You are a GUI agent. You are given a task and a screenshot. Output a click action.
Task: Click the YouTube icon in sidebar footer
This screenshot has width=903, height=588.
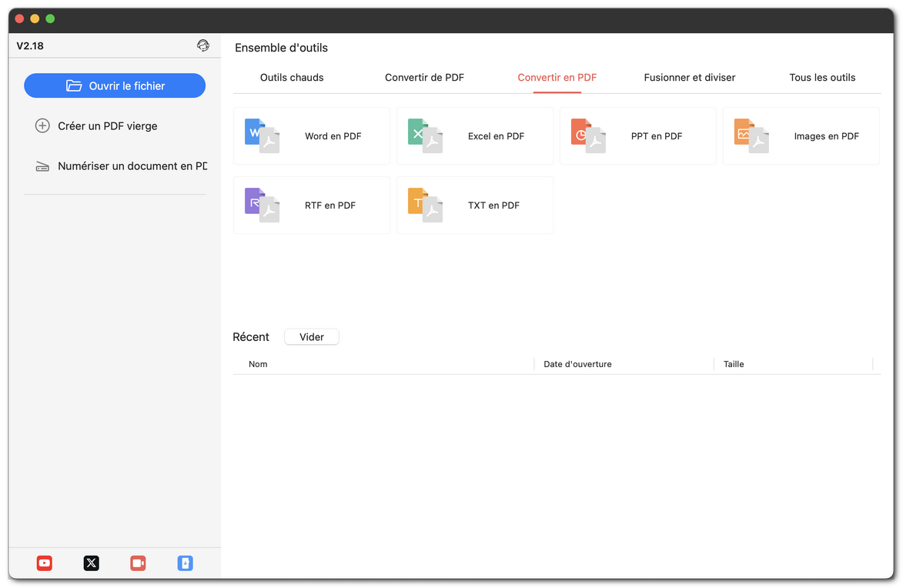[45, 563]
